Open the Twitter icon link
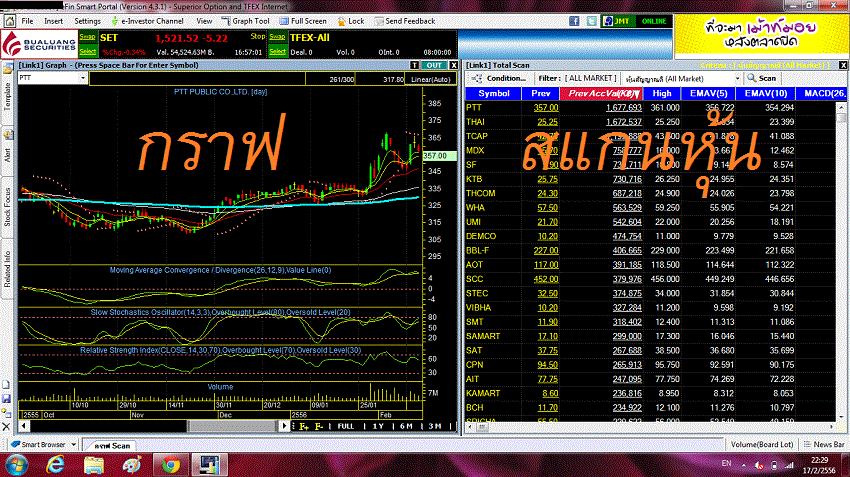 (x=591, y=21)
